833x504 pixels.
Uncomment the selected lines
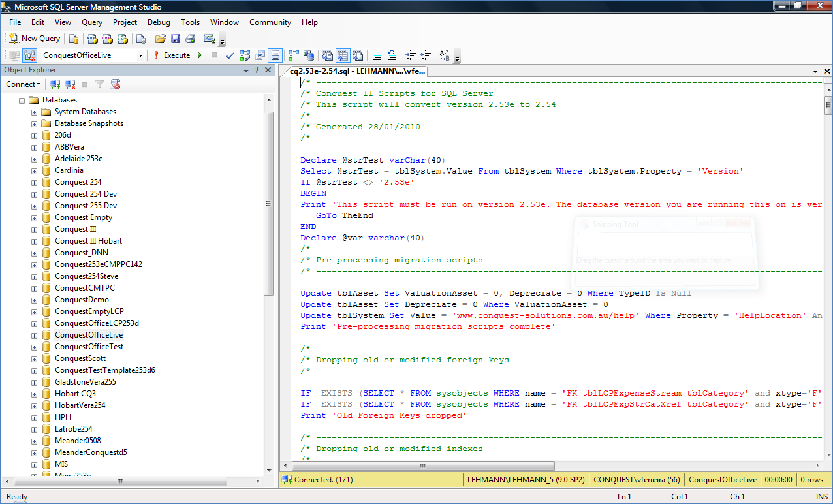pos(392,55)
